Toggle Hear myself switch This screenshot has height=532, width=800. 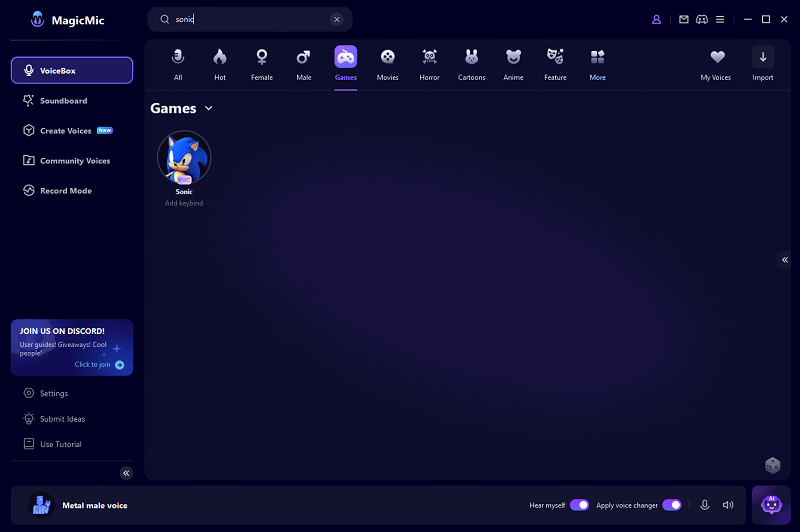point(579,505)
